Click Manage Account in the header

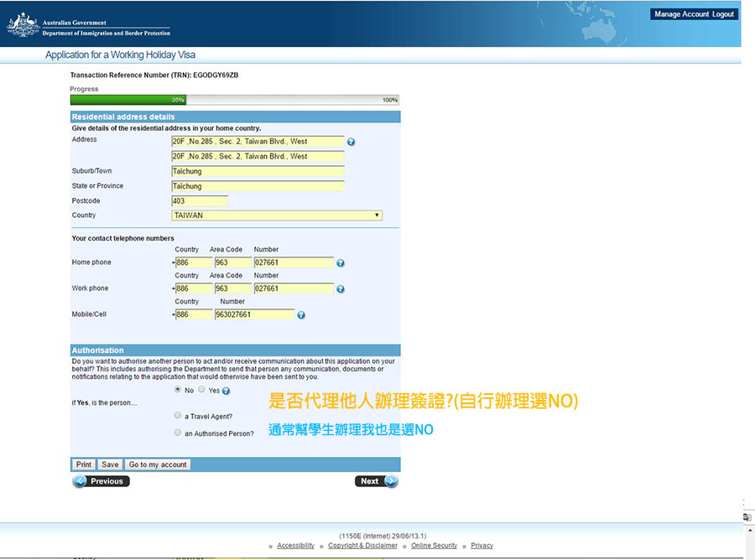(x=680, y=14)
